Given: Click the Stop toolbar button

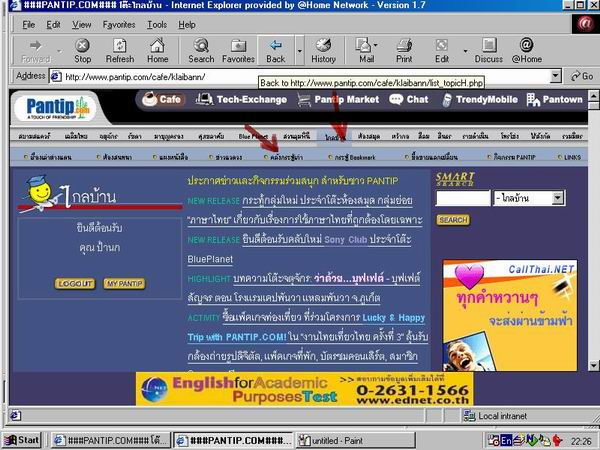Looking at the screenshot, I should (x=82, y=51).
